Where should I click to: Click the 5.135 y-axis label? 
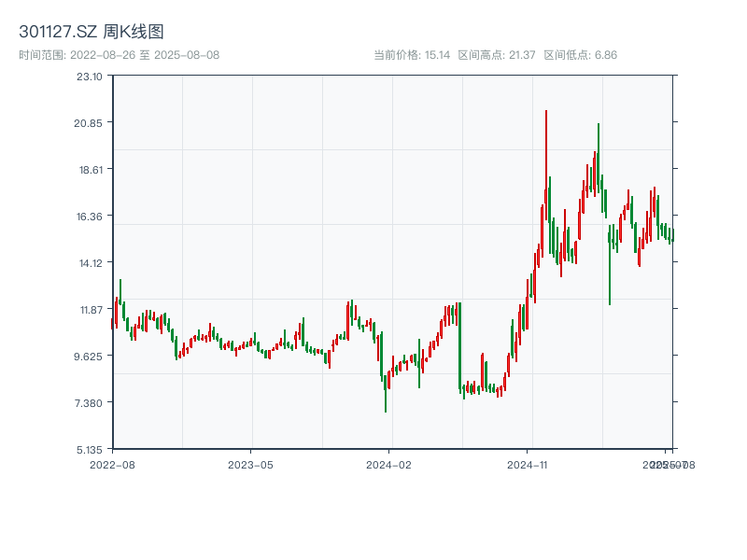tap(90, 450)
